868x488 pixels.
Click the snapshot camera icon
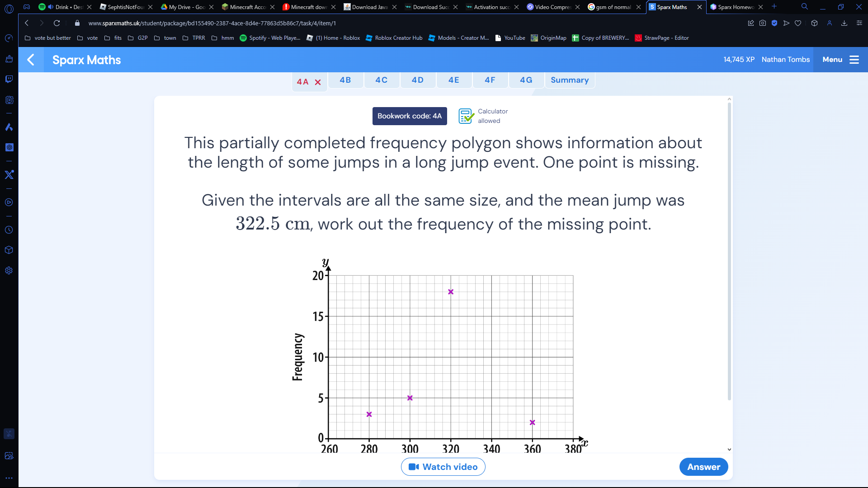763,23
